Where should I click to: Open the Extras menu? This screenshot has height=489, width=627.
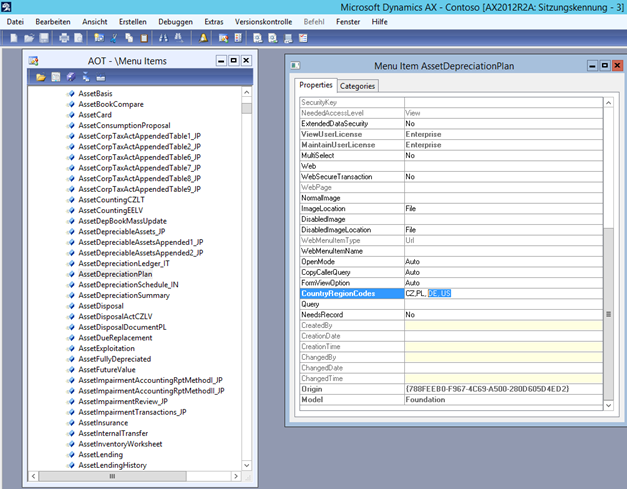click(214, 21)
